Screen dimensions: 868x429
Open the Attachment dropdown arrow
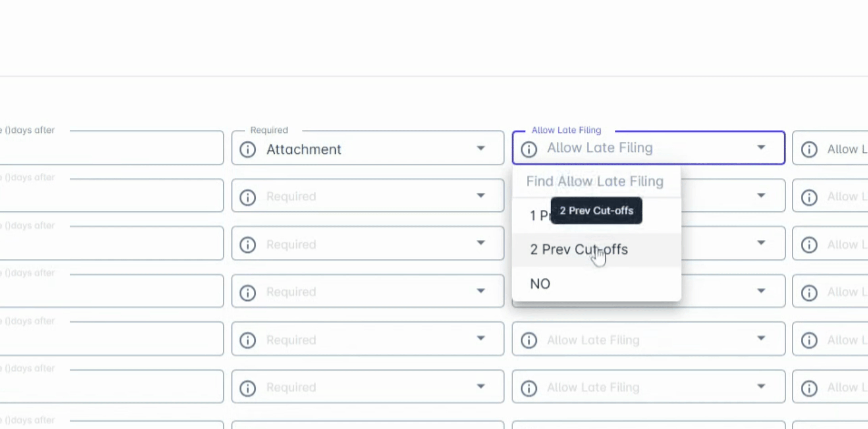pyautogui.click(x=480, y=148)
